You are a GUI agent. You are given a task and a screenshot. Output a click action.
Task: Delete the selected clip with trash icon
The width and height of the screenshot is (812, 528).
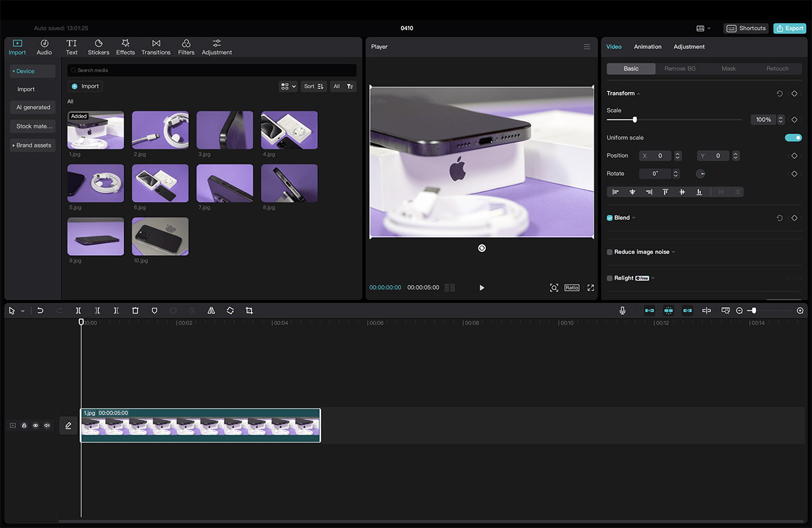[135, 310]
